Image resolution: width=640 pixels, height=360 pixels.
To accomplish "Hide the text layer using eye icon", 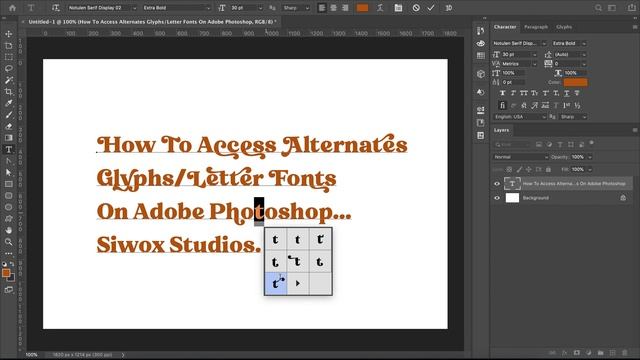I will 497,184.
